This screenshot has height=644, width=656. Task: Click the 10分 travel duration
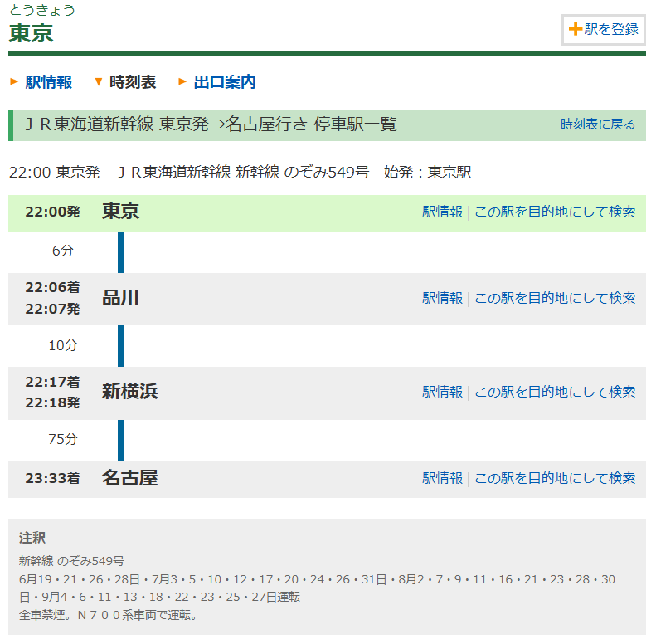click(x=63, y=345)
